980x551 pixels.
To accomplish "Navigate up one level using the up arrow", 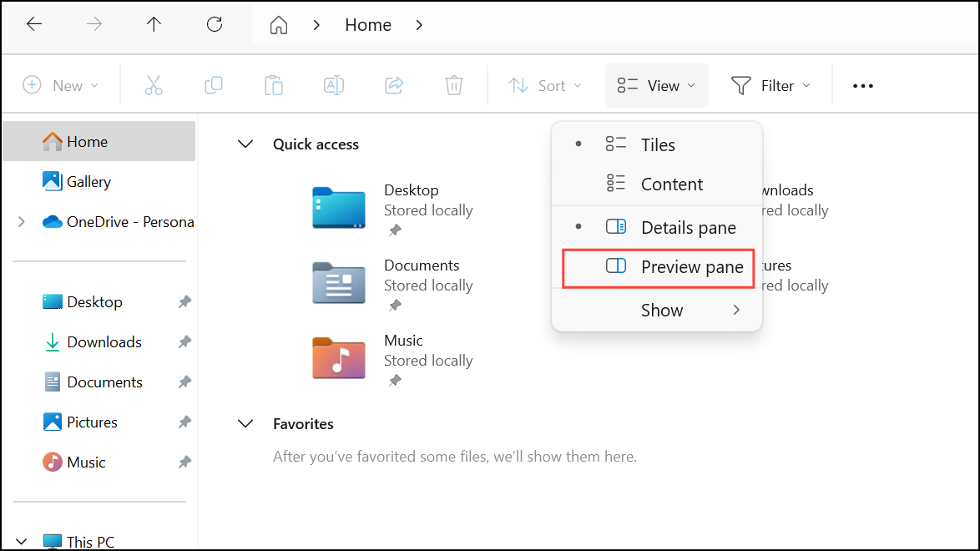I will [154, 24].
